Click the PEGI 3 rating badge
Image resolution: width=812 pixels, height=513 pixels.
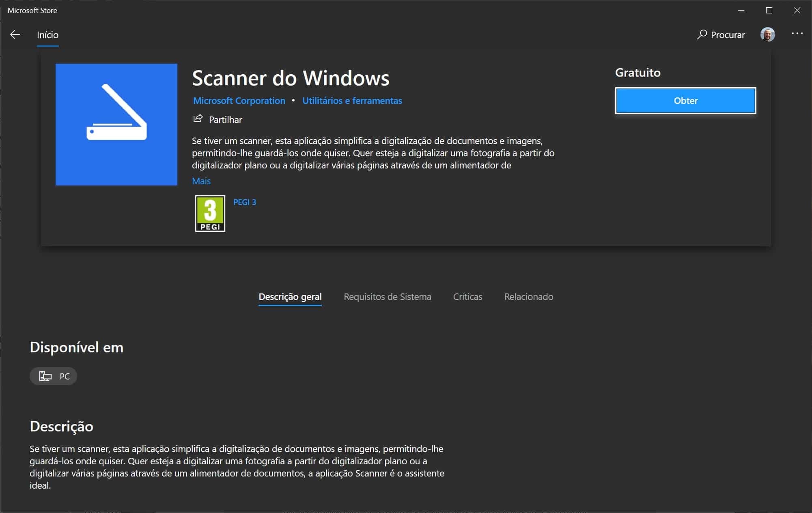[x=210, y=213]
